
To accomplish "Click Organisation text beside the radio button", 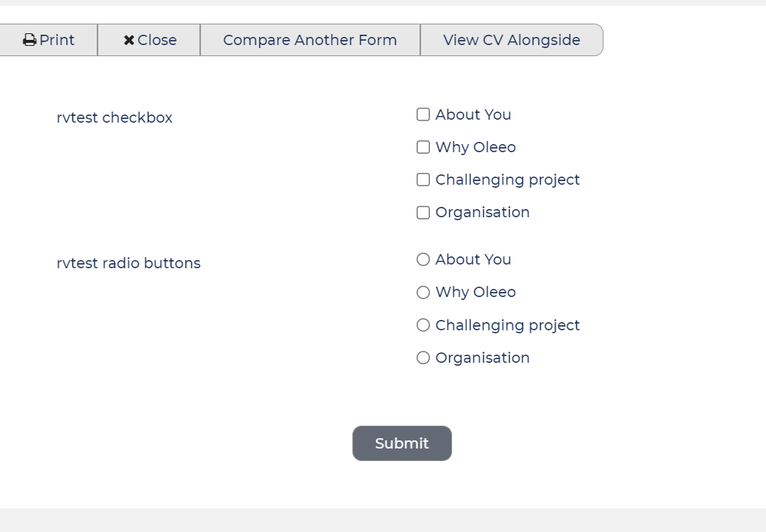I will [x=482, y=358].
